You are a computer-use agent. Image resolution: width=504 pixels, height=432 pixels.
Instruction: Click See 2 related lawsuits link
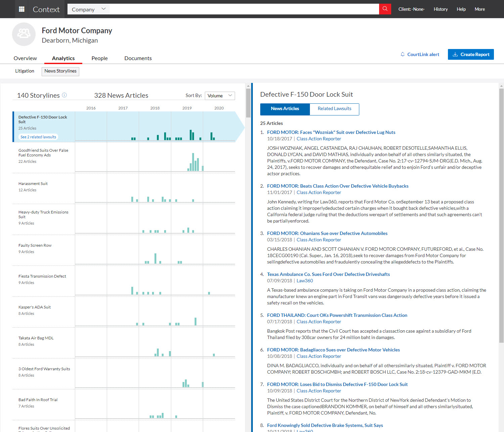click(38, 137)
